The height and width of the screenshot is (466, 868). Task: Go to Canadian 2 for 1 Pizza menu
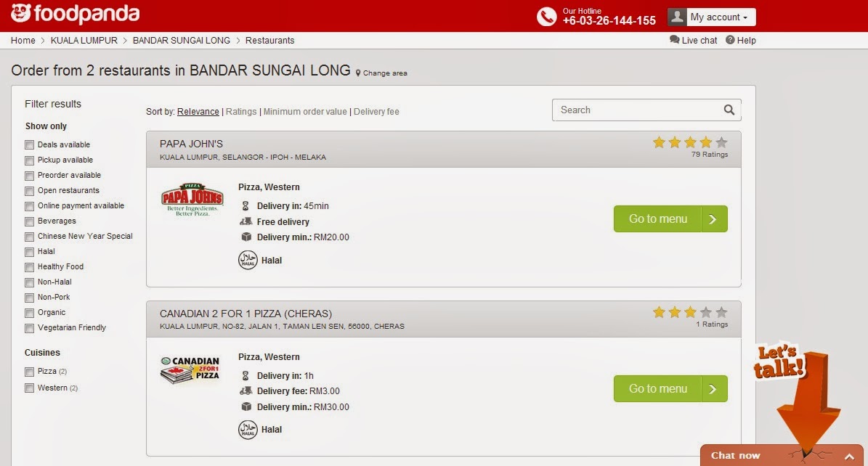(x=670, y=389)
